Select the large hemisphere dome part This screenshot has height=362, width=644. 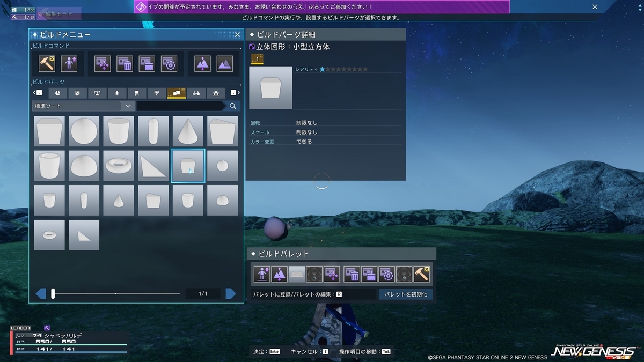click(84, 166)
